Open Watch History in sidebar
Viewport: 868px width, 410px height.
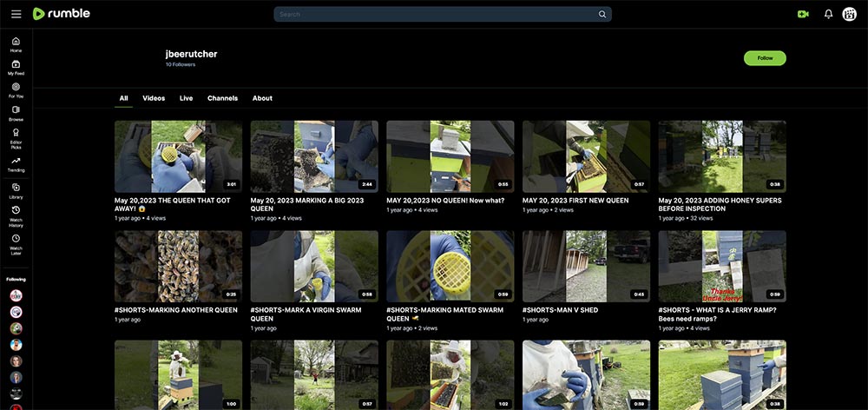pyautogui.click(x=16, y=216)
